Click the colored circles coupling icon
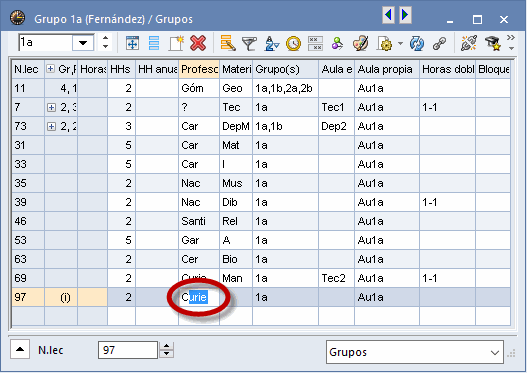The image size is (527, 373). point(337,43)
